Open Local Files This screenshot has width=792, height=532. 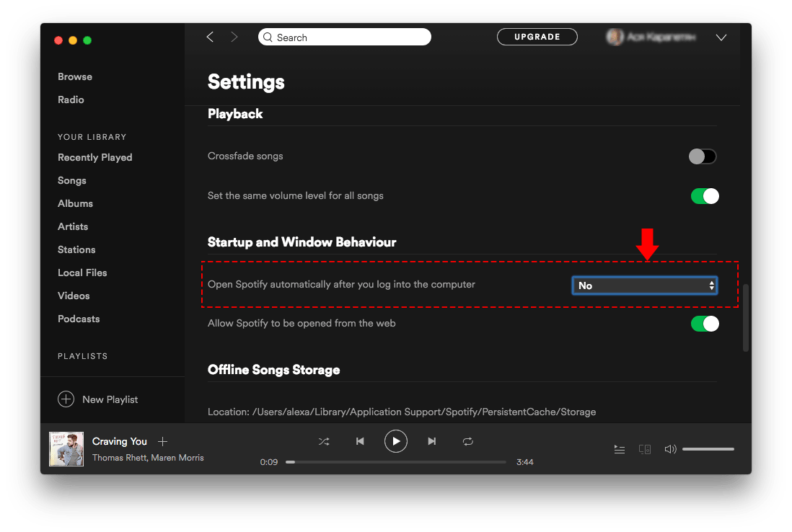[82, 272]
